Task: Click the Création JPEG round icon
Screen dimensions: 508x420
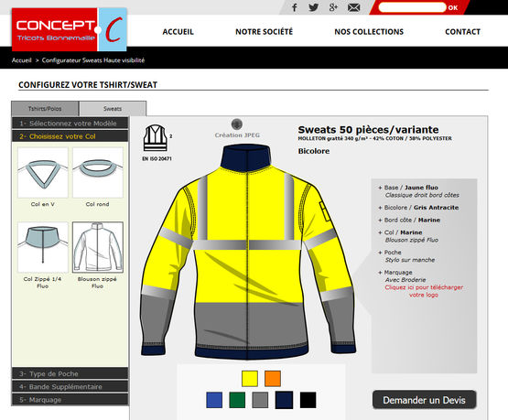Action: (x=237, y=124)
